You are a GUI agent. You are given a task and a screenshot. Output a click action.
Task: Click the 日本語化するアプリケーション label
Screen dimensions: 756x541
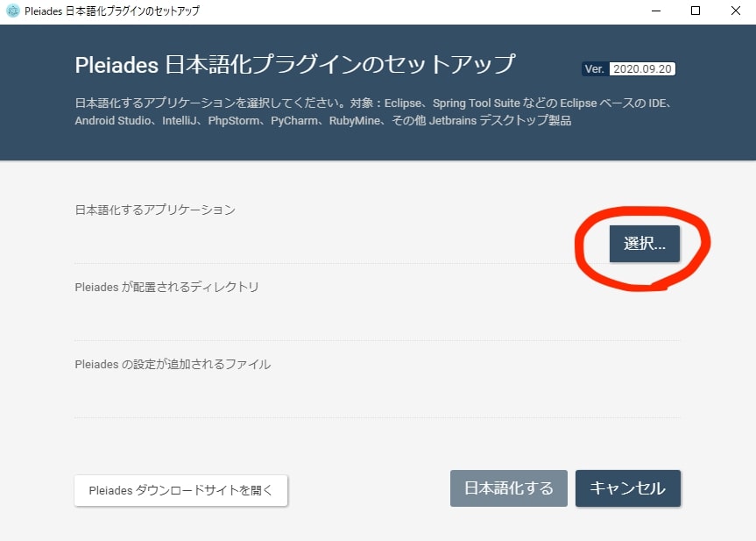coord(155,210)
